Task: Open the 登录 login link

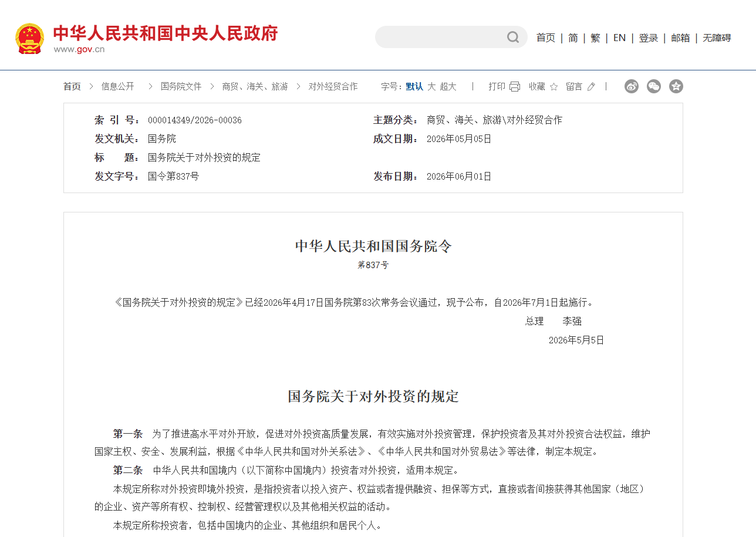Action: tap(649, 38)
